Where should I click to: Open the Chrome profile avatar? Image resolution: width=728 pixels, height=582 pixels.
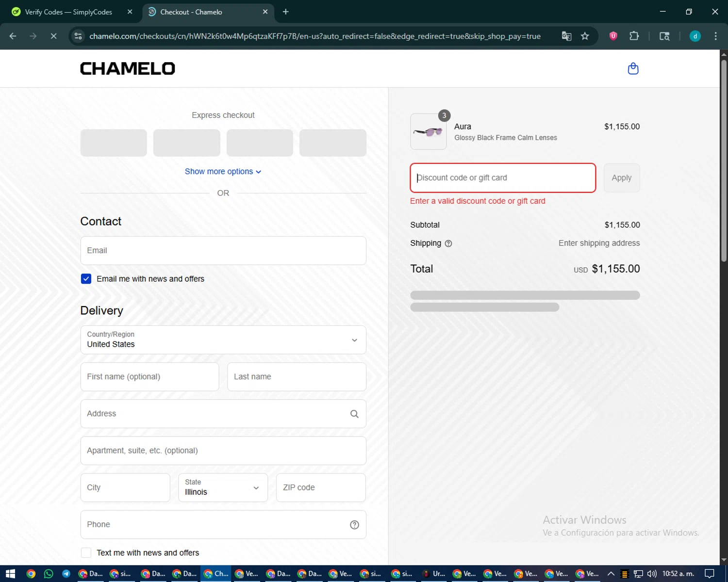pos(695,36)
